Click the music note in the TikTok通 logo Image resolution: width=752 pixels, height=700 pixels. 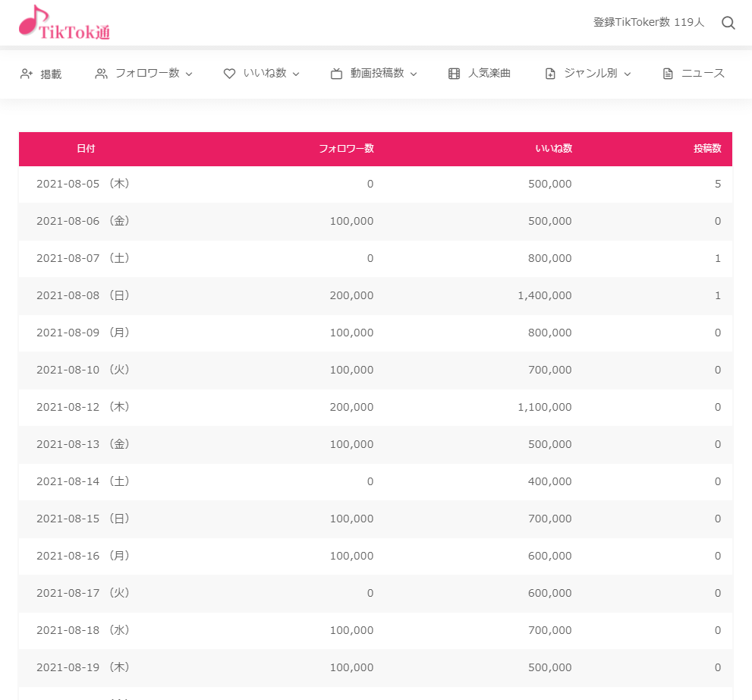pos(30,17)
